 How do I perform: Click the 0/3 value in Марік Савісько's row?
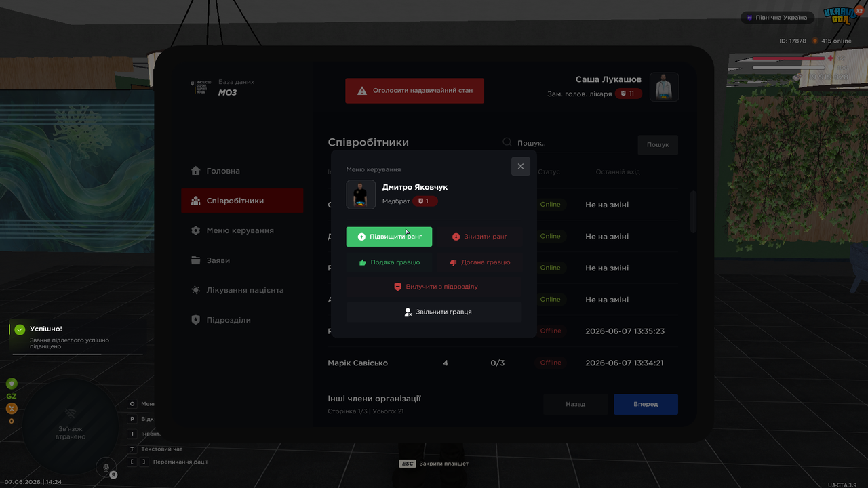pyautogui.click(x=498, y=363)
